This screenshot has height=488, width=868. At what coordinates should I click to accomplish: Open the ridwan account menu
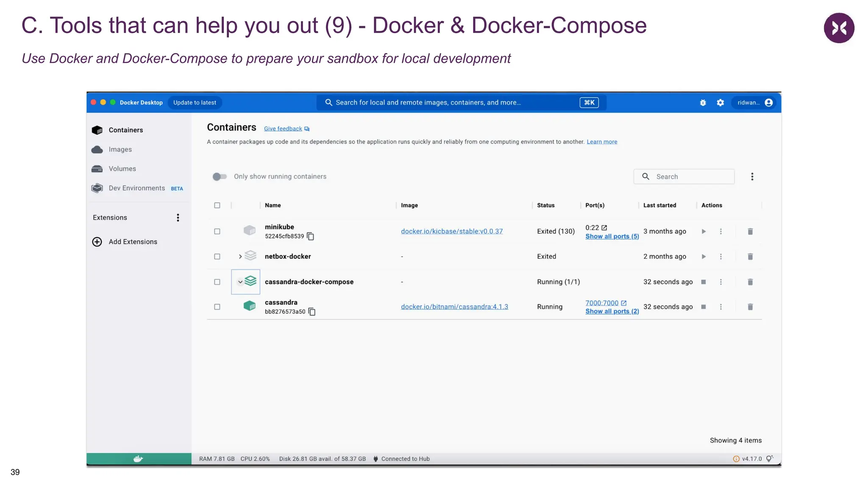(x=755, y=103)
